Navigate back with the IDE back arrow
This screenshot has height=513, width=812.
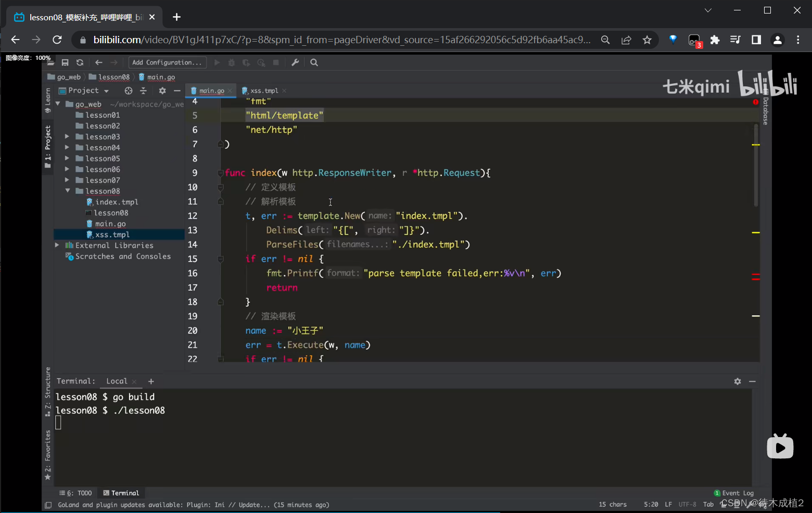99,62
